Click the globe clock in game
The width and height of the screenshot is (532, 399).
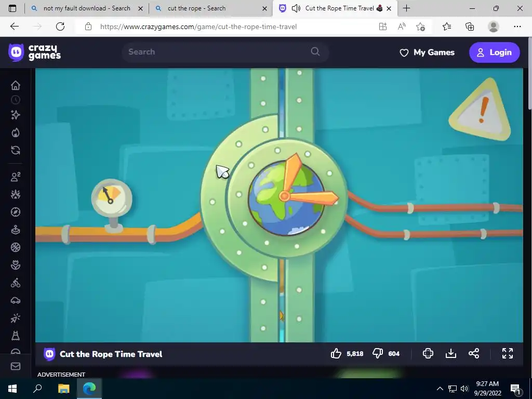[x=287, y=197]
